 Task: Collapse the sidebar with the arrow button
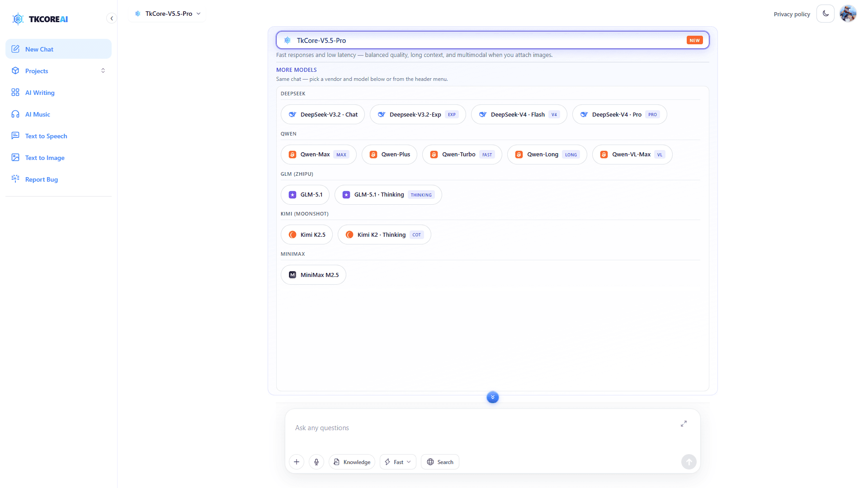112,19
